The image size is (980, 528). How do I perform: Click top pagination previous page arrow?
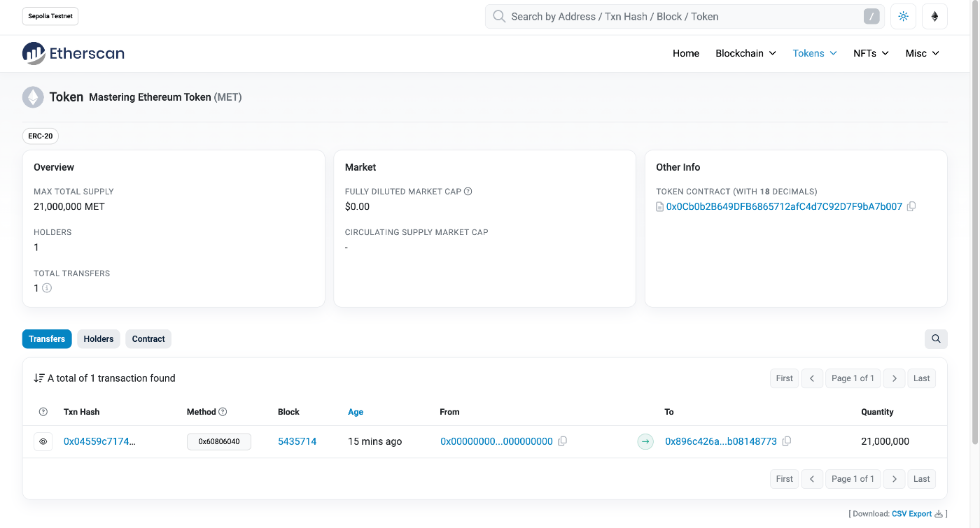coord(812,378)
